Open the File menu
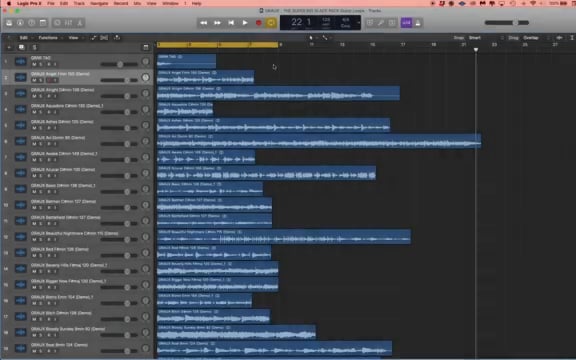The height and width of the screenshot is (360, 576). 51,3
